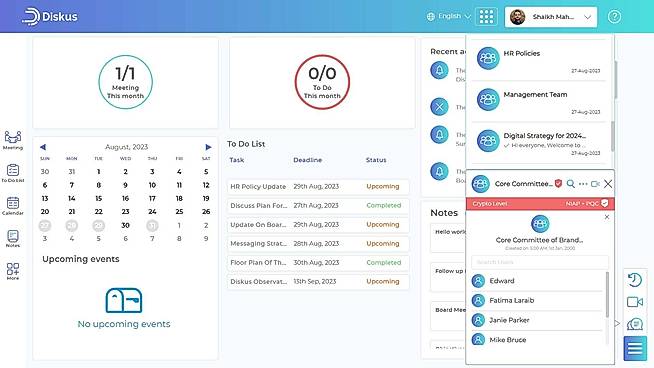The width and height of the screenshot is (654, 368).
Task: Click the small arrow beside the right dock
Action: click(617, 323)
